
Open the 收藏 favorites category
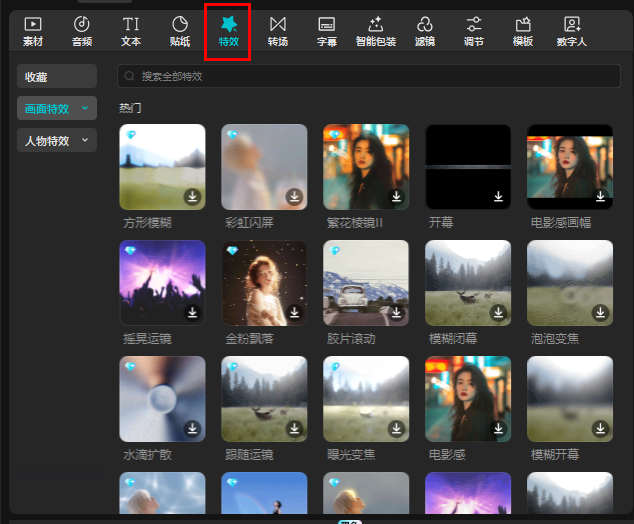pos(57,76)
